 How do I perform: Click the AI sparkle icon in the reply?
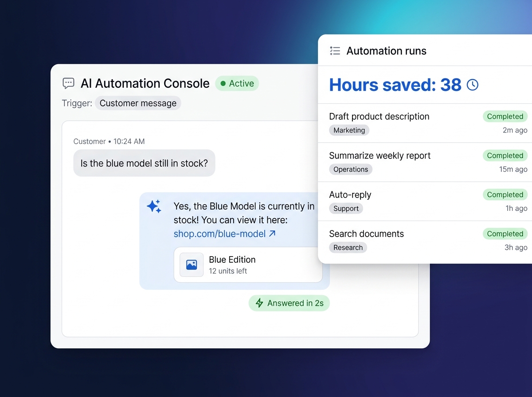(154, 206)
